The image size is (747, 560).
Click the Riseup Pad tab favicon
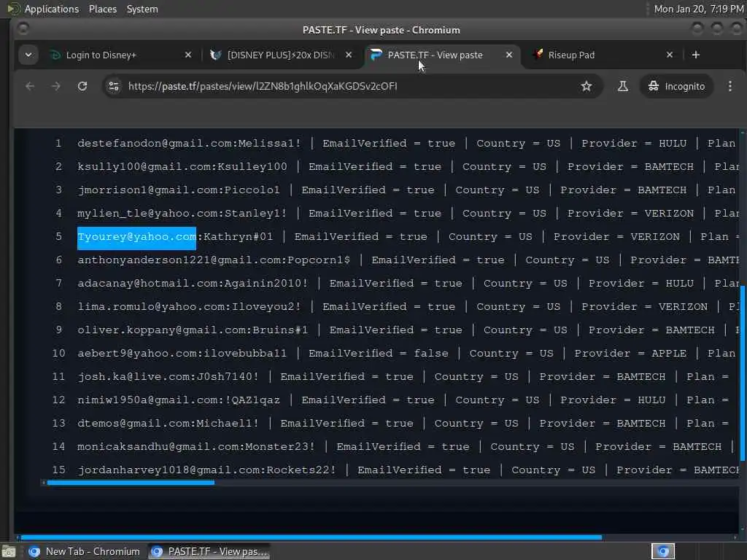click(x=538, y=54)
